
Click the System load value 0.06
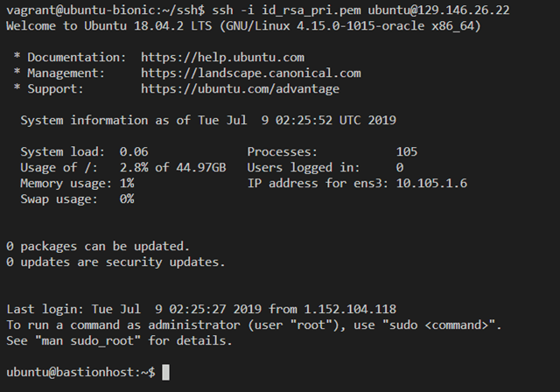[x=134, y=151]
